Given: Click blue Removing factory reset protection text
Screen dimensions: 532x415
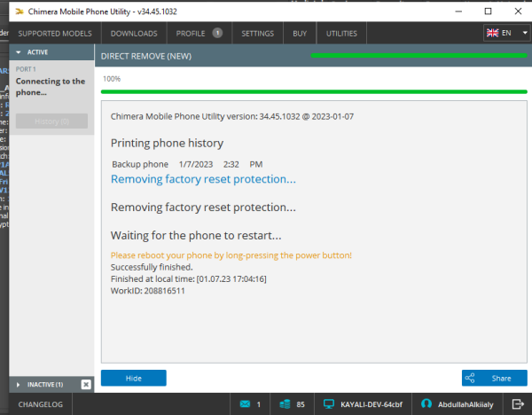Looking at the screenshot, I should click(203, 179).
